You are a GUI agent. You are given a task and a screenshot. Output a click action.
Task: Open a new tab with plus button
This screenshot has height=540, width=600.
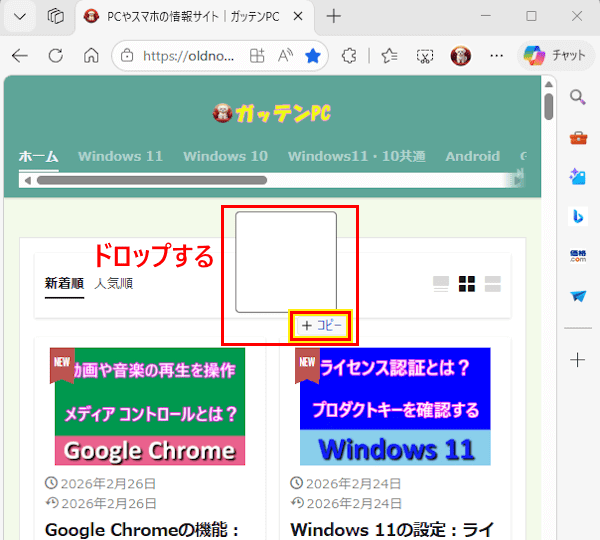tap(334, 16)
